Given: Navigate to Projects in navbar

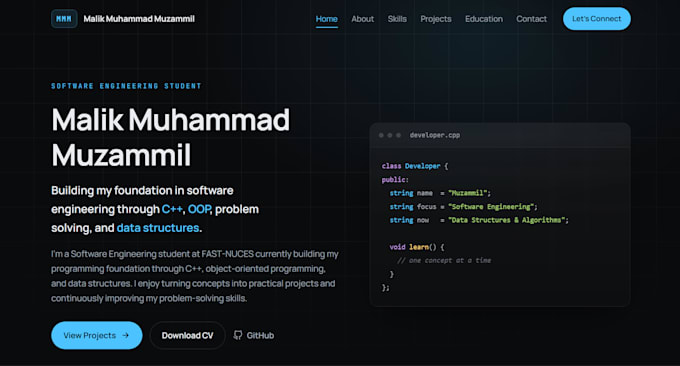Looking at the screenshot, I should (436, 19).
